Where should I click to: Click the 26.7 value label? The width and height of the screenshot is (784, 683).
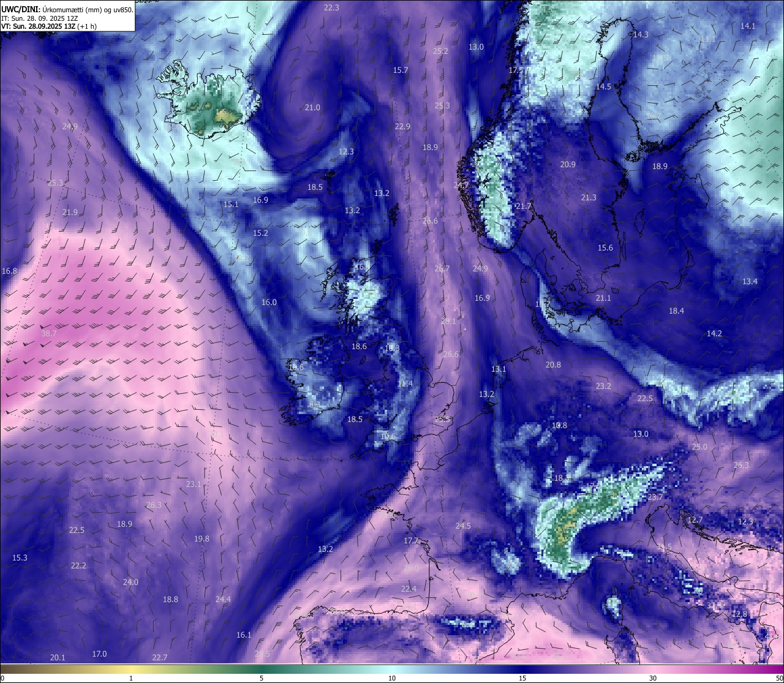[442, 269]
